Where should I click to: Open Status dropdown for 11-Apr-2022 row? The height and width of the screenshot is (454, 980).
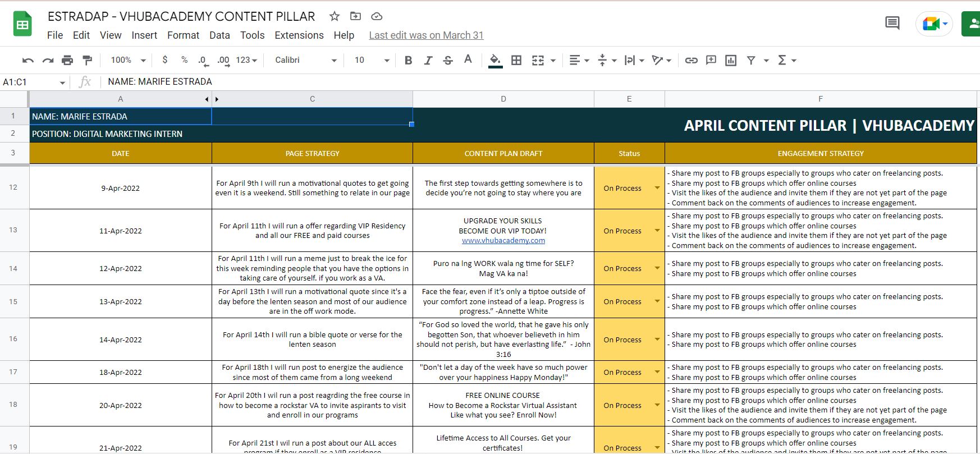point(657,231)
